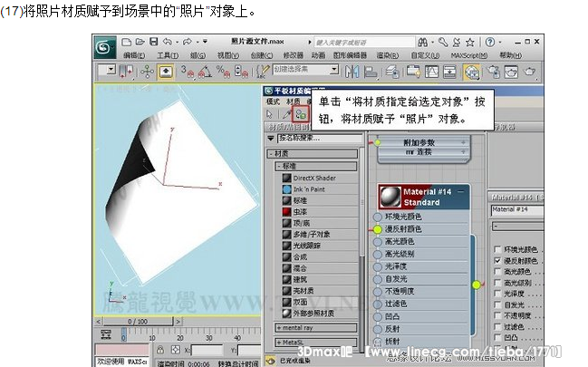This screenshot has width=588, height=367.
Task: Toggle the 3D snaps icon
Action: point(188,72)
